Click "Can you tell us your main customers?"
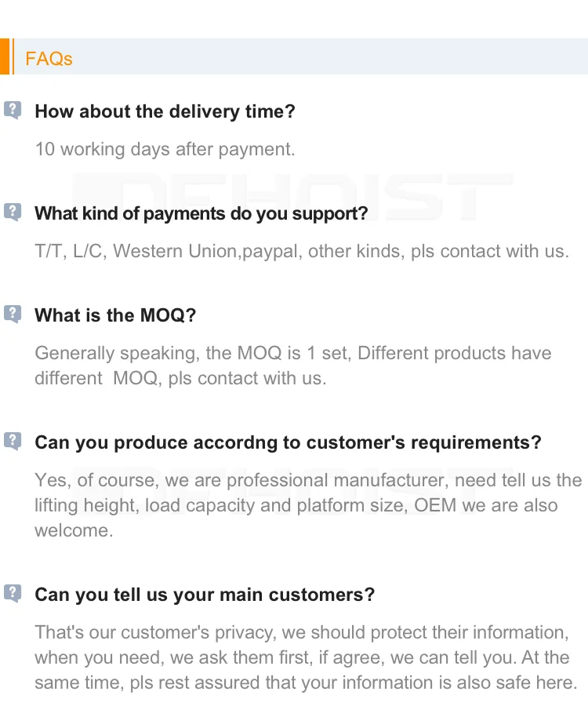Image resolution: width=588 pixels, height=706 pixels. pos(205,595)
